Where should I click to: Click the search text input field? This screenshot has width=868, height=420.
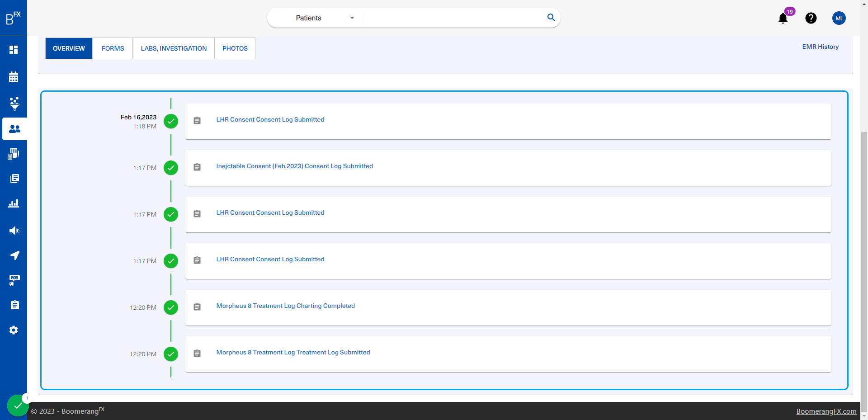(x=454, y=18)
